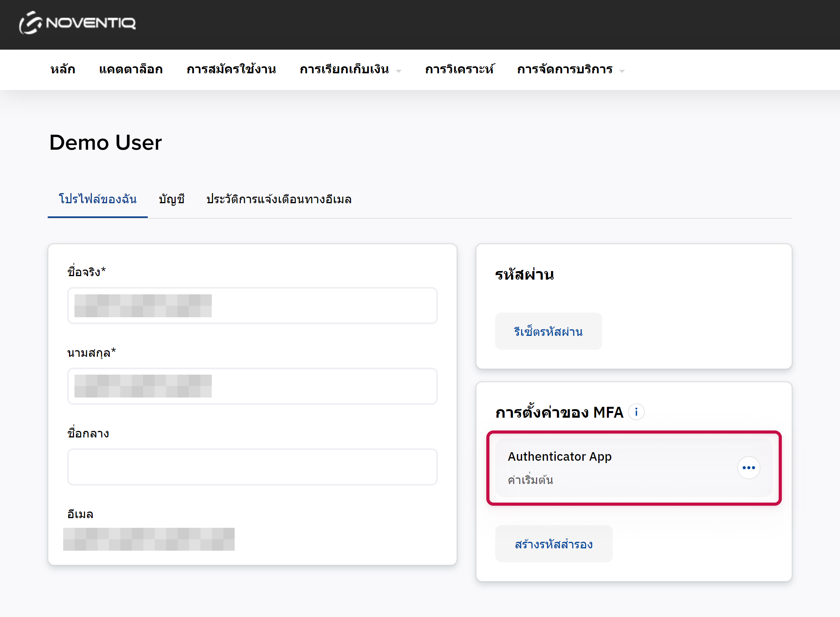Expand the การเรียกเก็บเงิน dropdown arrow

pos(399,71)
